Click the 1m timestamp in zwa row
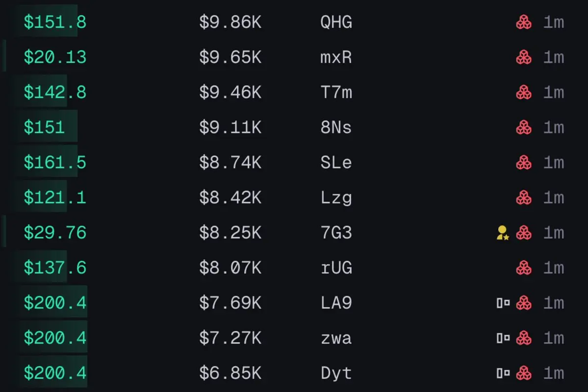588x392 pixels. (x=554, y=338)
